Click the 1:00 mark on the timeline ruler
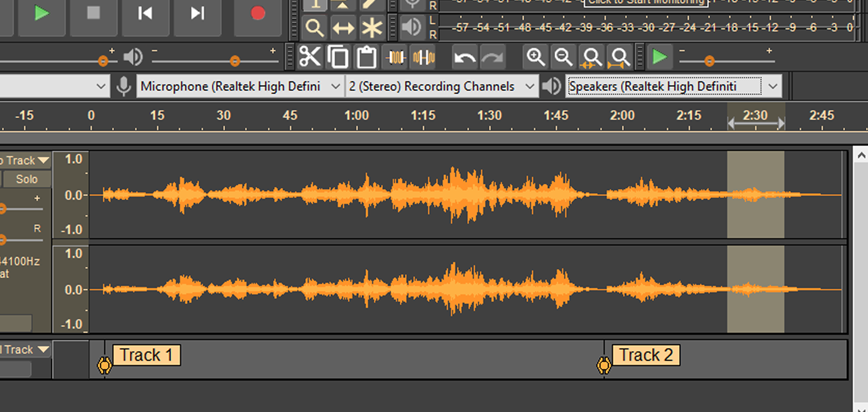Screen dimensions: 868x412 pos(357,115)
